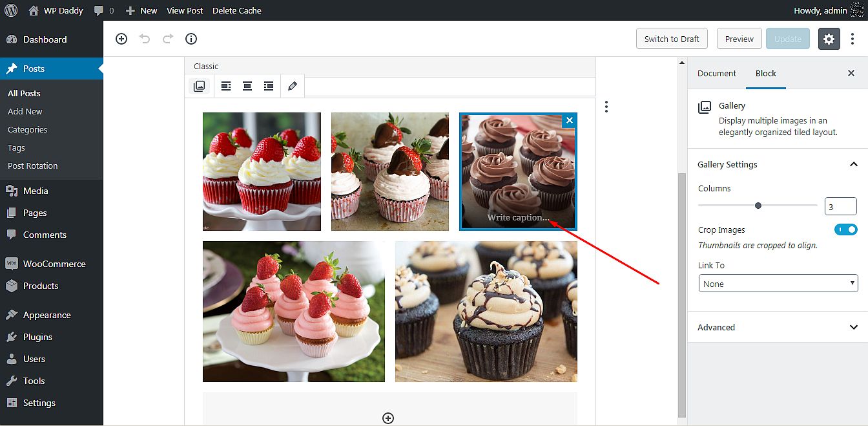
Task: Open the New content menu
Action: point(141,10)
